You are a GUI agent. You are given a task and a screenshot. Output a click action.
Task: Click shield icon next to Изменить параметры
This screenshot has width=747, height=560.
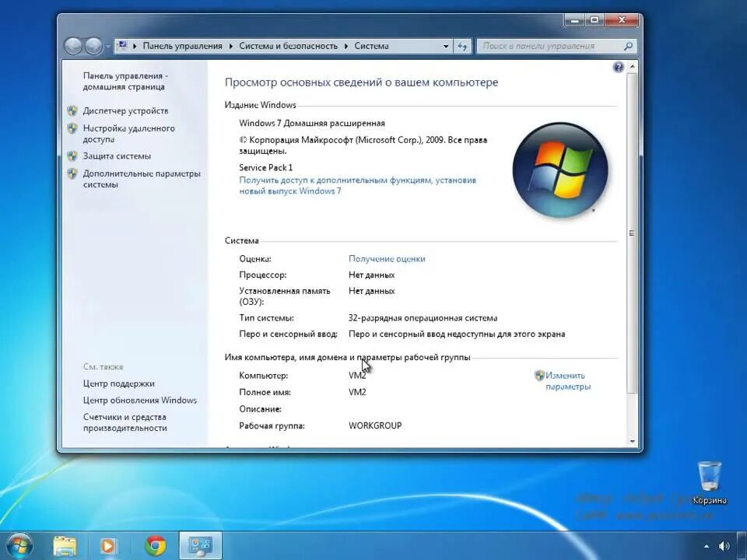pos(539,375)
